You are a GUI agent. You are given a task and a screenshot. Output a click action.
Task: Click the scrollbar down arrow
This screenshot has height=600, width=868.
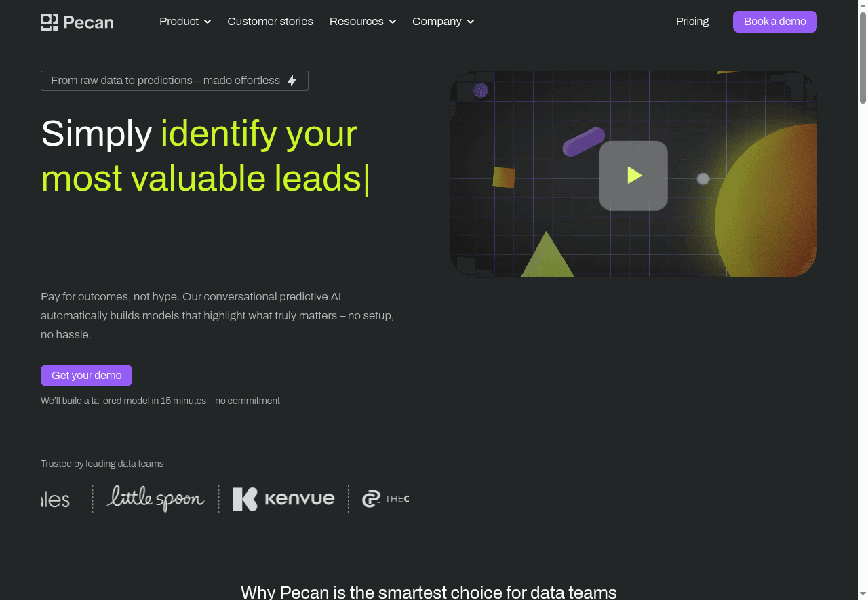[863, 595]
